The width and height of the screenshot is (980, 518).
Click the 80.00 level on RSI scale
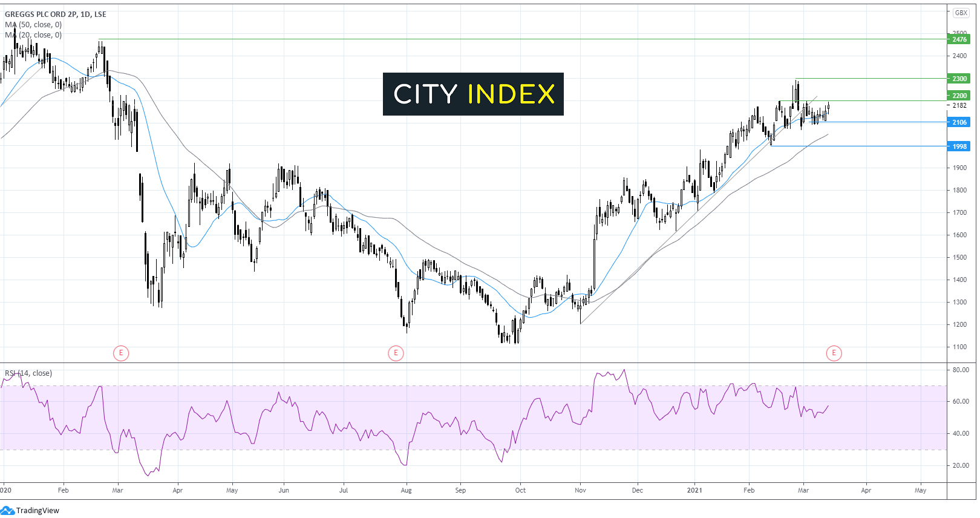pos(961,370)
